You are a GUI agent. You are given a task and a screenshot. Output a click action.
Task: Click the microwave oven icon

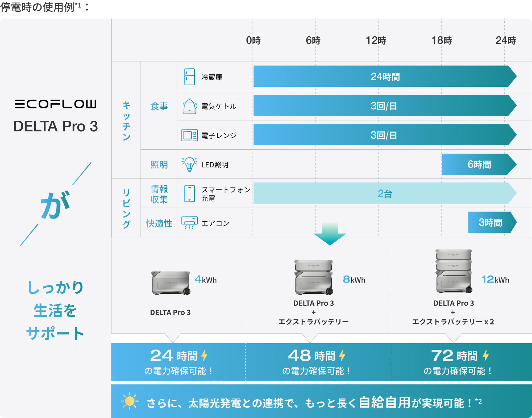(189, 135)
